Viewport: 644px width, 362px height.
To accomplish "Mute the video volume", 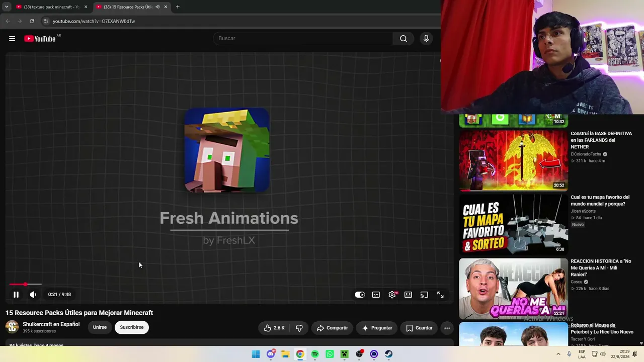I will point(33,295).
